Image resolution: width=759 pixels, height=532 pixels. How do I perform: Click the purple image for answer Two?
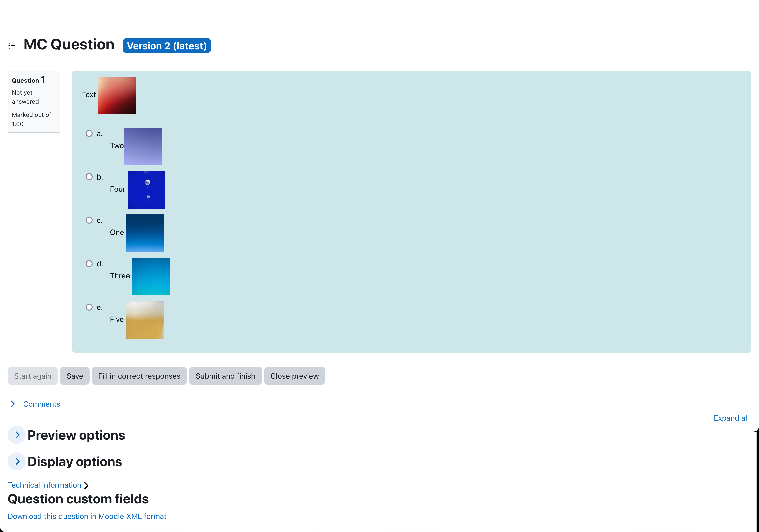pyautogui.click(x=143, y=146)
